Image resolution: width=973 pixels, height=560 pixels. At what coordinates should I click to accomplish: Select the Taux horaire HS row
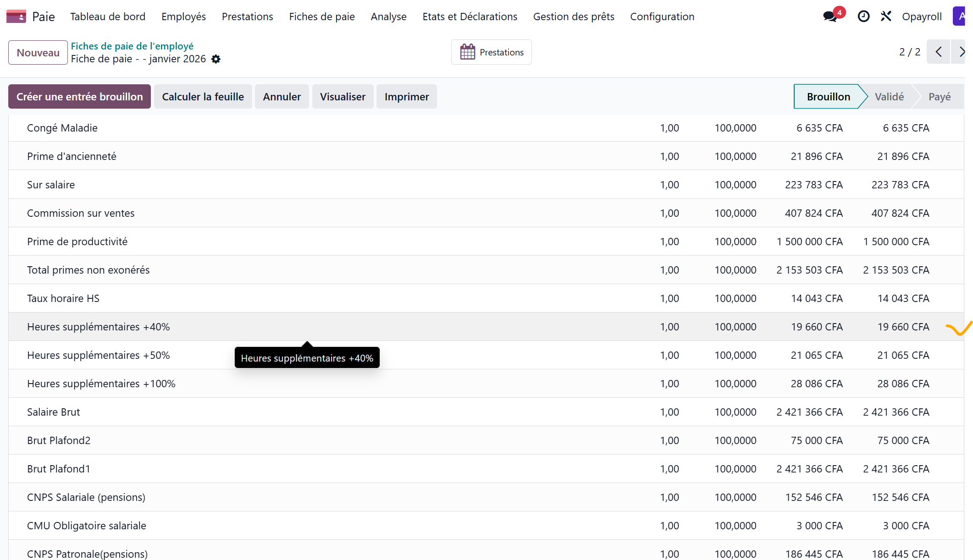click(x=486, y=298)
